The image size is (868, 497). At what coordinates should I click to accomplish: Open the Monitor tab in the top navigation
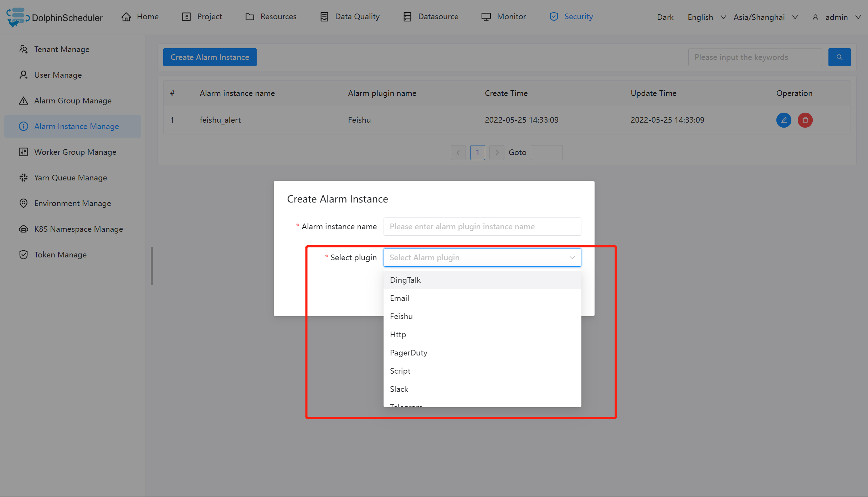pos(503,16)
